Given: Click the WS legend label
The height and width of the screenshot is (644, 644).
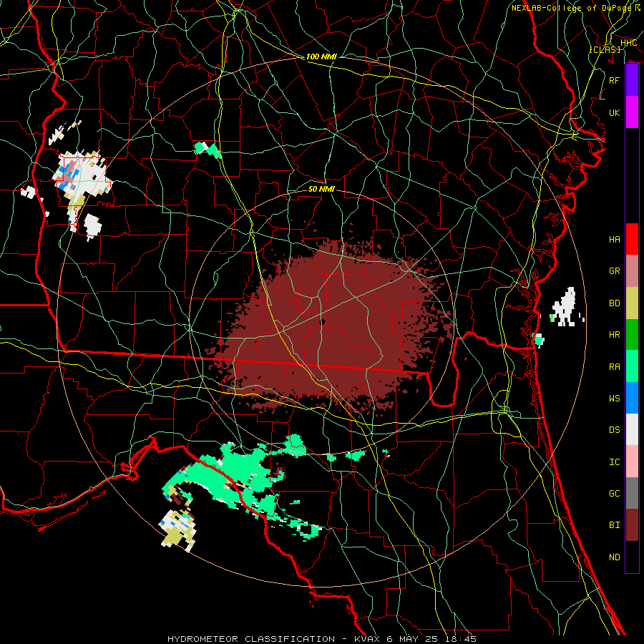Looking at the screenshot, I should (x=614, y=399).
